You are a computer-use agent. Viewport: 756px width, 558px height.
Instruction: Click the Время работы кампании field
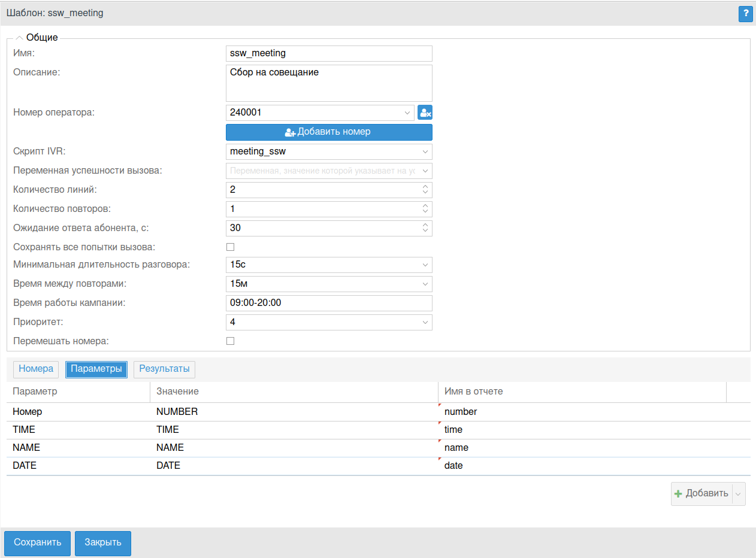329,303
